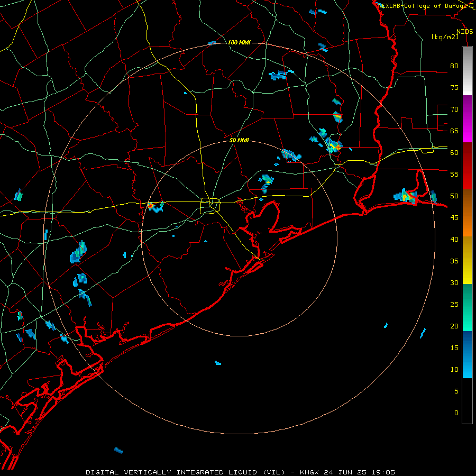Click the [kg/m2] units label
This screenshot has height=476, width=476.
click(445, 37)
